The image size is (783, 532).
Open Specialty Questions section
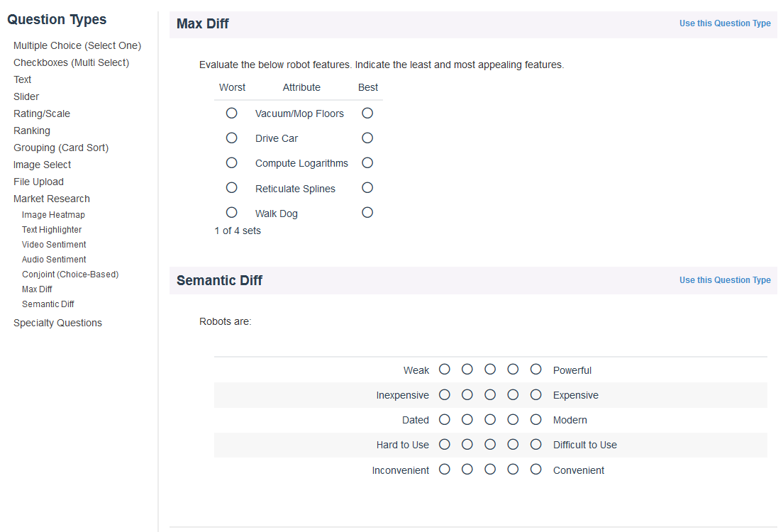point(57,323)
